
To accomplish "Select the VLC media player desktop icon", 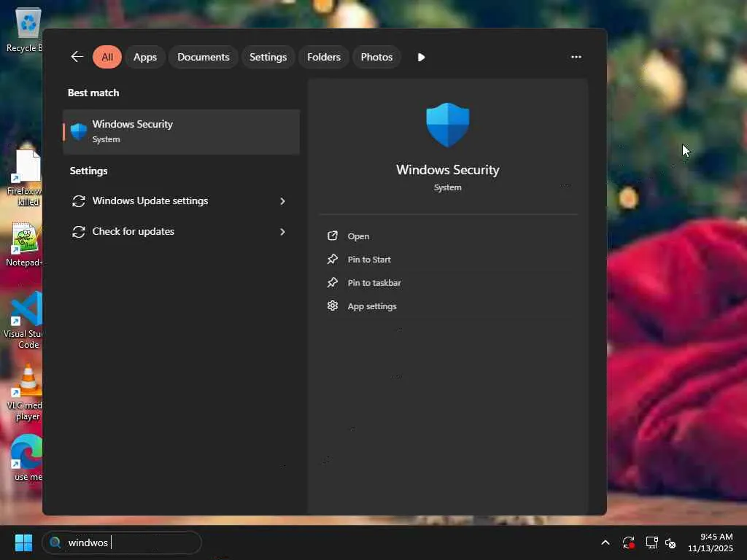I will (26, 393).
